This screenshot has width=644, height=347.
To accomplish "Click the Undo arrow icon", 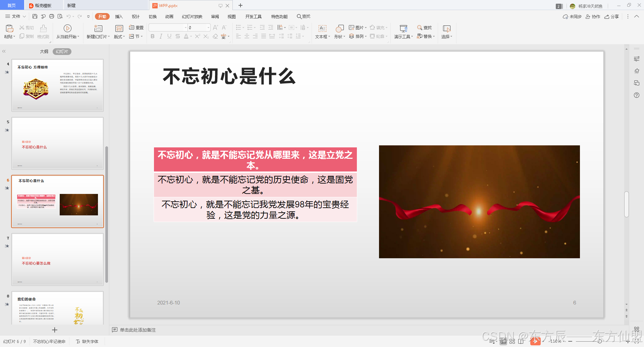I will (x=68, y=16).
